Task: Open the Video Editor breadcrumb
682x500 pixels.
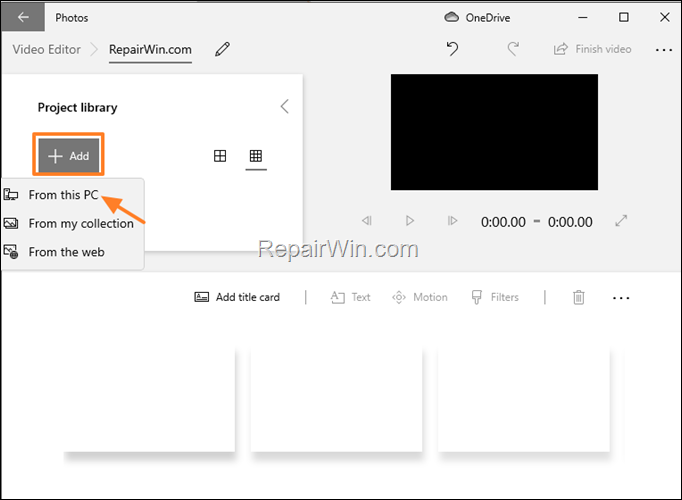Action: 47,50
